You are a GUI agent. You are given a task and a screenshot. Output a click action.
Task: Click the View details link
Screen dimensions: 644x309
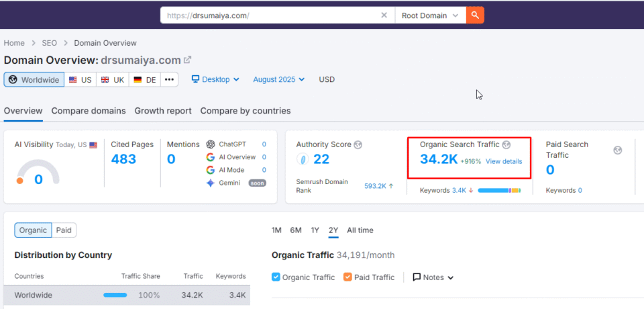[504, 161]
